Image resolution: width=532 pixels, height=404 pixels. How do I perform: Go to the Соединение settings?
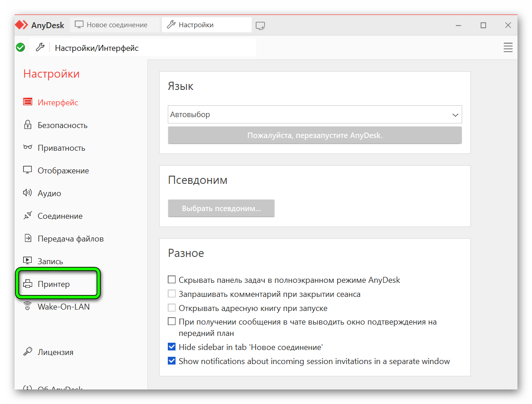click(x=60, y=216)
